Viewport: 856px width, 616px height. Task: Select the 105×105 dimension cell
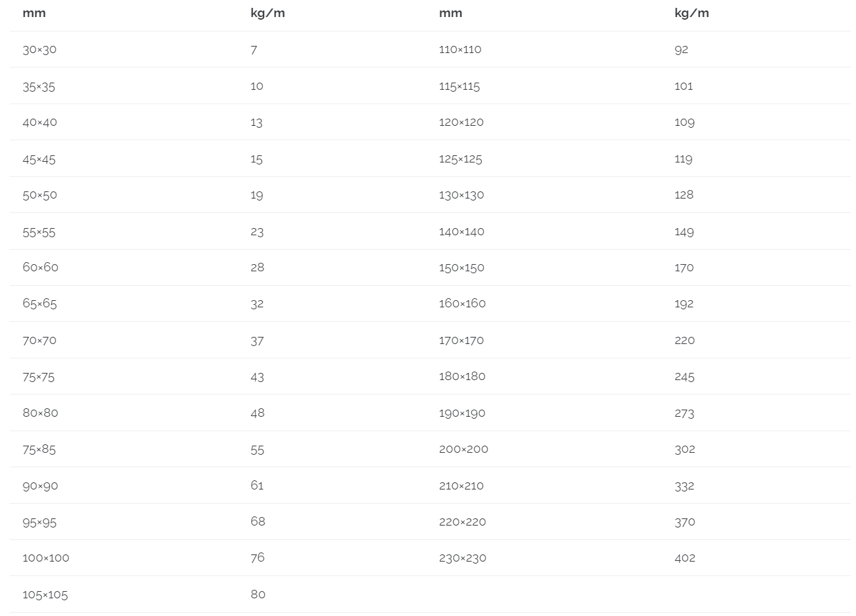pos(45,595)
